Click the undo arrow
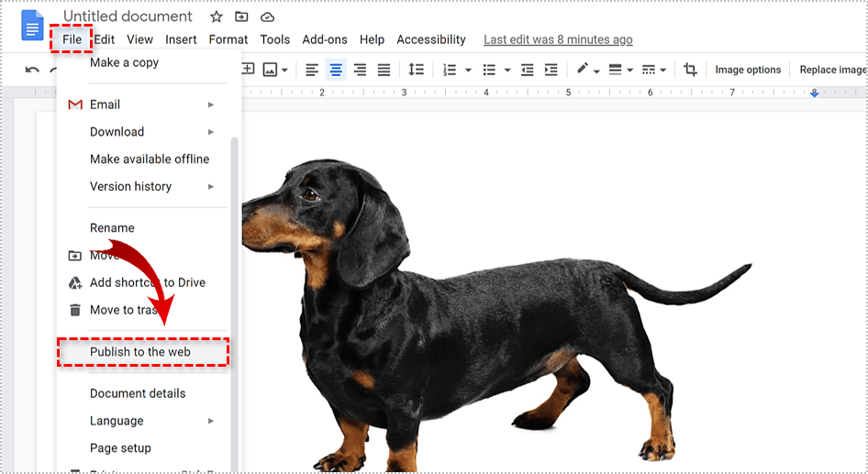Image resolution: width=868 pixels, height=474 pixels. click(32, 70)
